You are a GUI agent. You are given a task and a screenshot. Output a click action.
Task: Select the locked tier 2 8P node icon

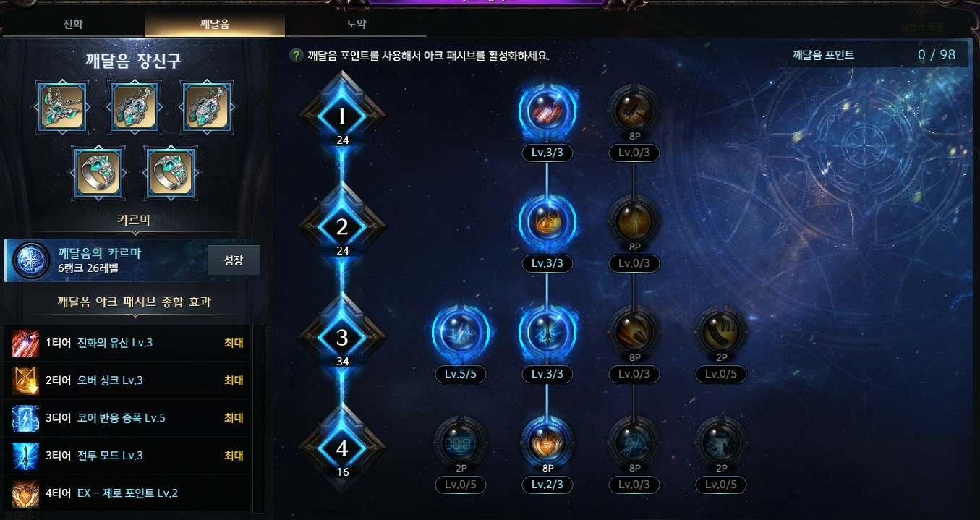coord(634,220)
